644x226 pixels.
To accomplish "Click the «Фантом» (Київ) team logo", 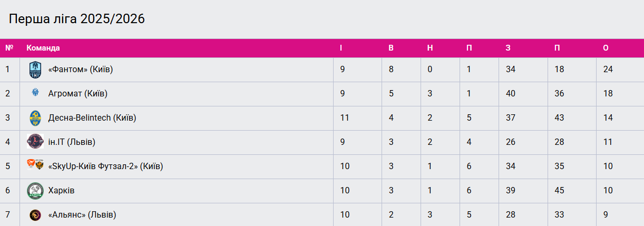I will pos(35,70).
